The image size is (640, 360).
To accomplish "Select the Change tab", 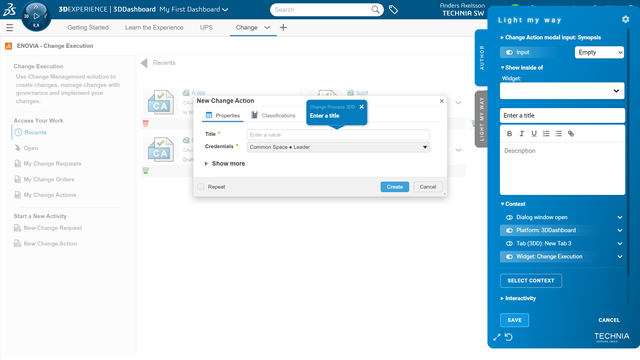I will 247,27.
